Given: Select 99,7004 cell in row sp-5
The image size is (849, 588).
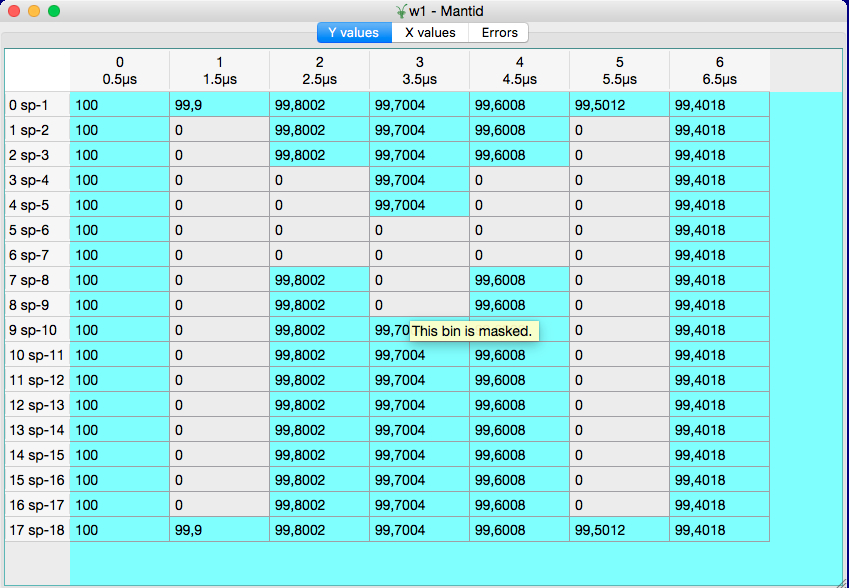Looking at the screenshot, I should tap(420, 205).
